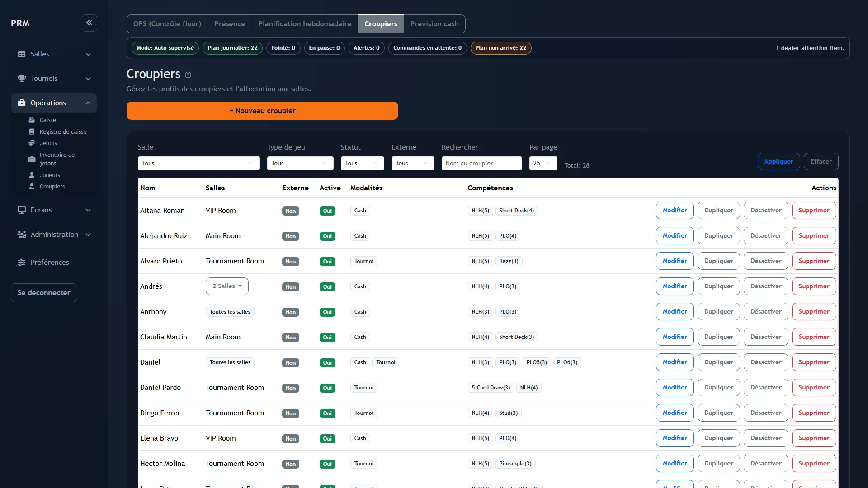Click the Effacer filter button

[x=821, y=161]
